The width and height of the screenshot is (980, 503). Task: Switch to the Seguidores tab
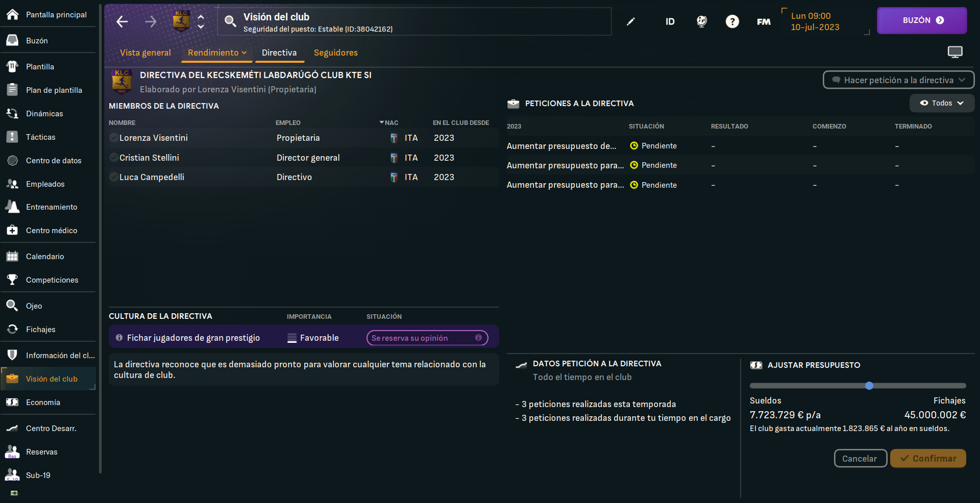coord(335,53)
